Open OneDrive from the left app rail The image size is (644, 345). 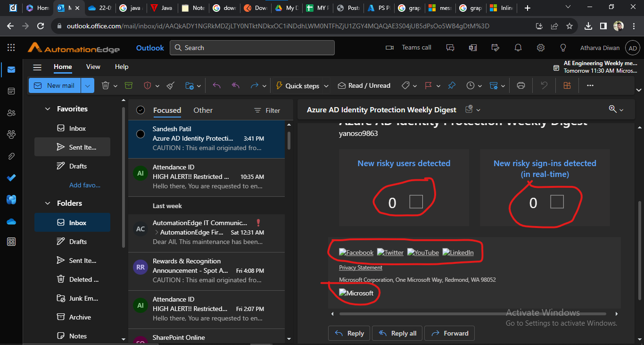11,220
